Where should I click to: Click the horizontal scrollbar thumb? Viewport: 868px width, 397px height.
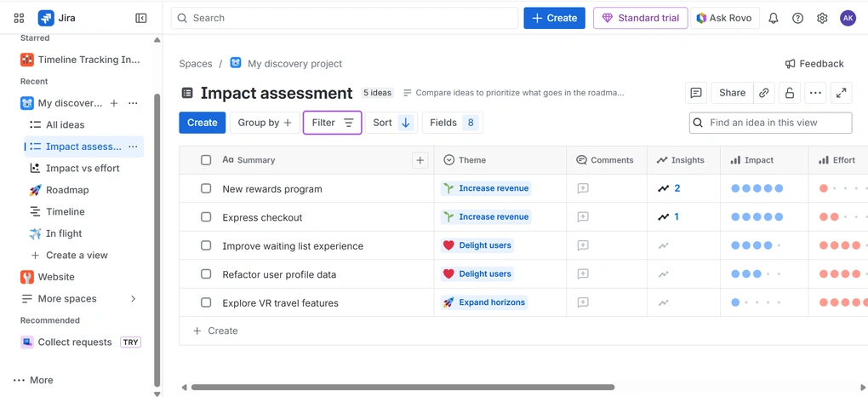[x=403, y=387]
